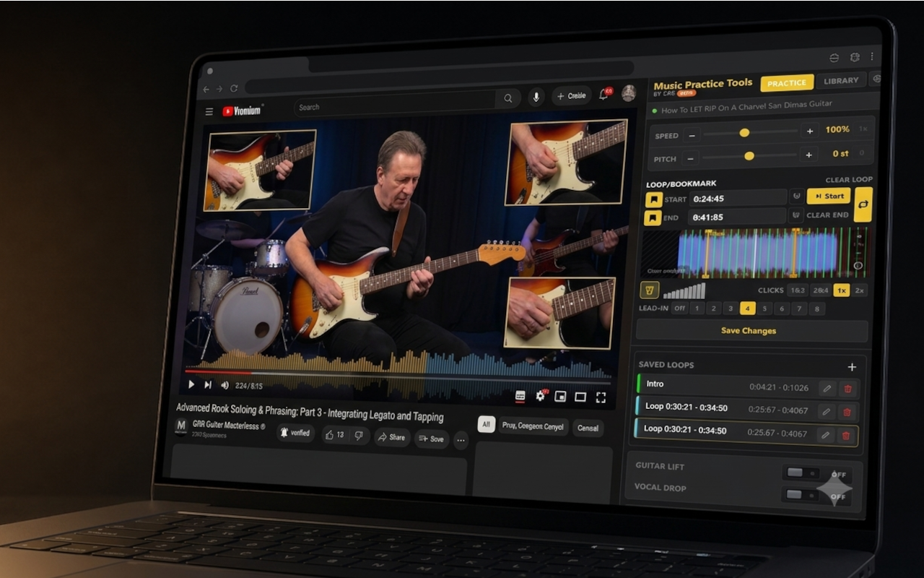
Task: Toggle subtitles in the video player
Action: pyautogui.click(x=520, y=396)
